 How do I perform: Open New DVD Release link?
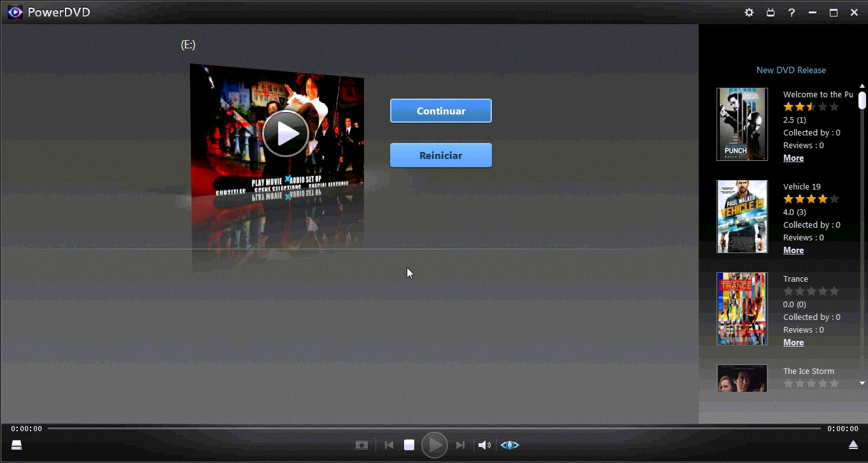pos(791,70)
